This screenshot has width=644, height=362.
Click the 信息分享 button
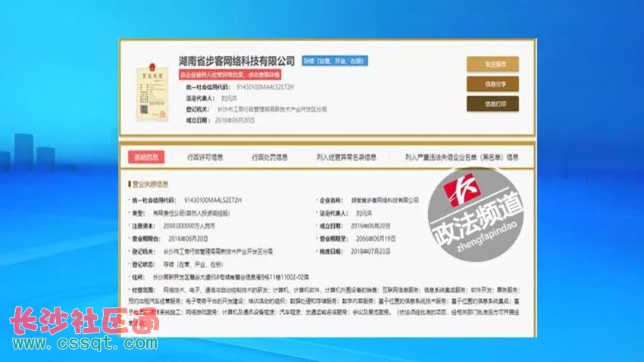click(x=492, y=84)
